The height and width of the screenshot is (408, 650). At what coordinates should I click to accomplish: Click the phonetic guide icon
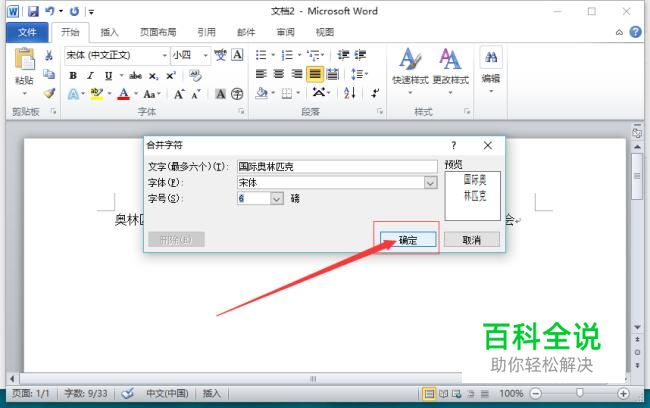[x=220, y=55]
